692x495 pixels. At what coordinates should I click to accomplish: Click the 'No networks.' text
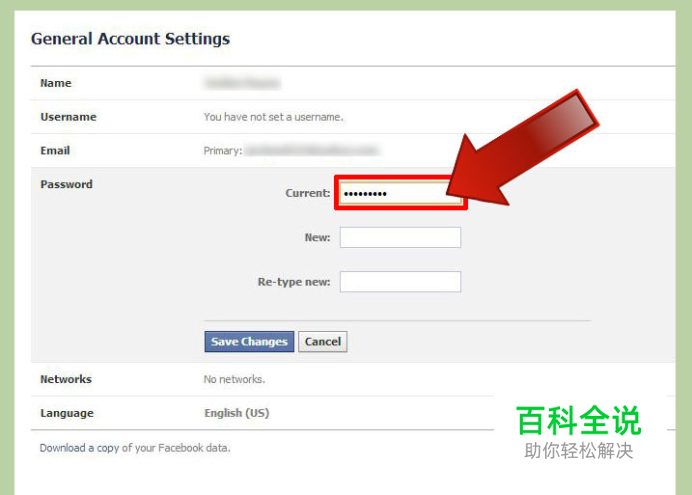coord(234,379)
